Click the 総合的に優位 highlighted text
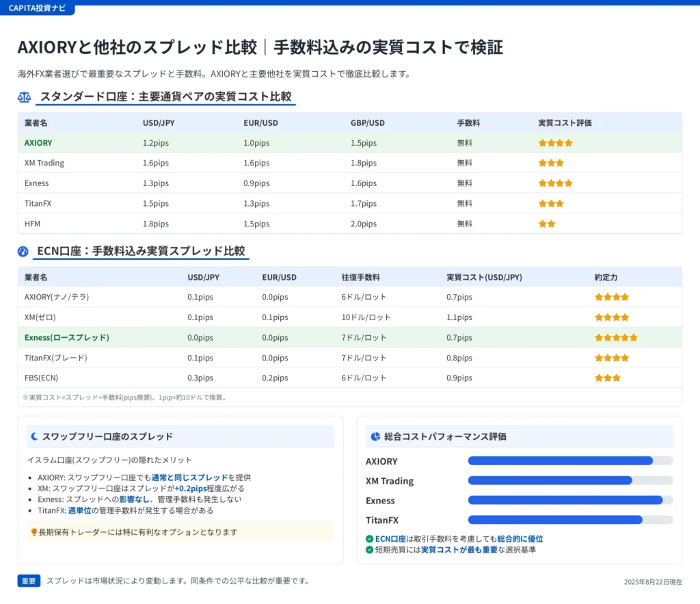 520,539
